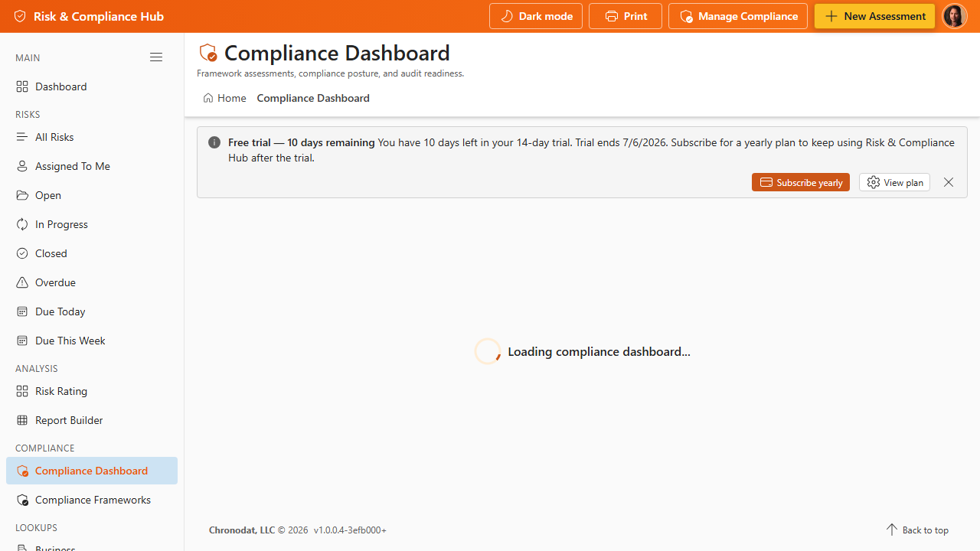Image resolution: width=980 pixels, height=551 pixels.
Task: Click shield icon on Manage Compliance
Action: click(686, 16)
